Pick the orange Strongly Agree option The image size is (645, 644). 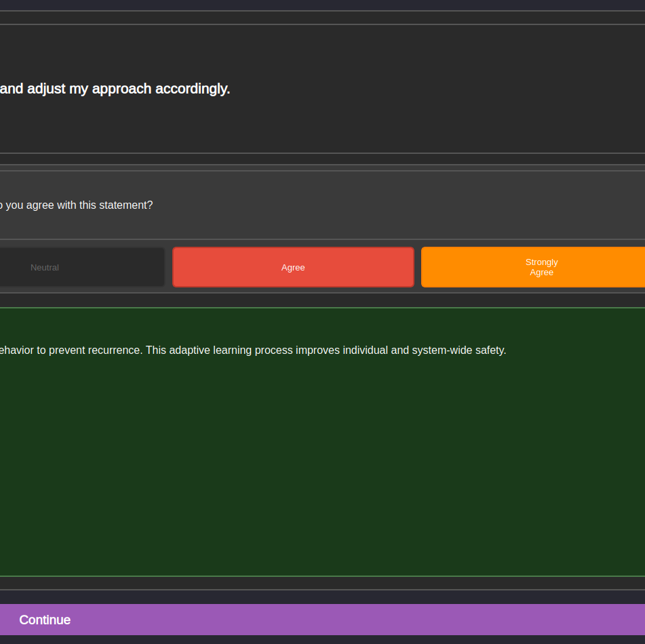pos(541,267)
